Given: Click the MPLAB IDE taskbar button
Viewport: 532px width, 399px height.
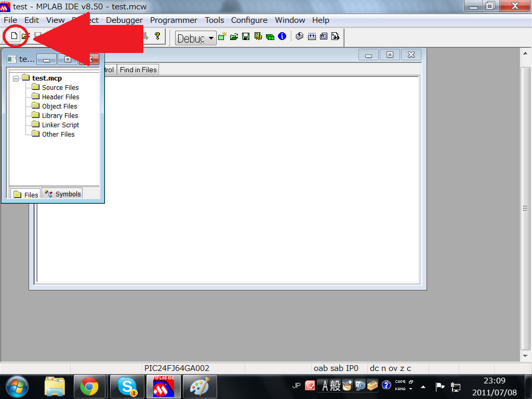Looking at the screenshot, I should point(164,387).
